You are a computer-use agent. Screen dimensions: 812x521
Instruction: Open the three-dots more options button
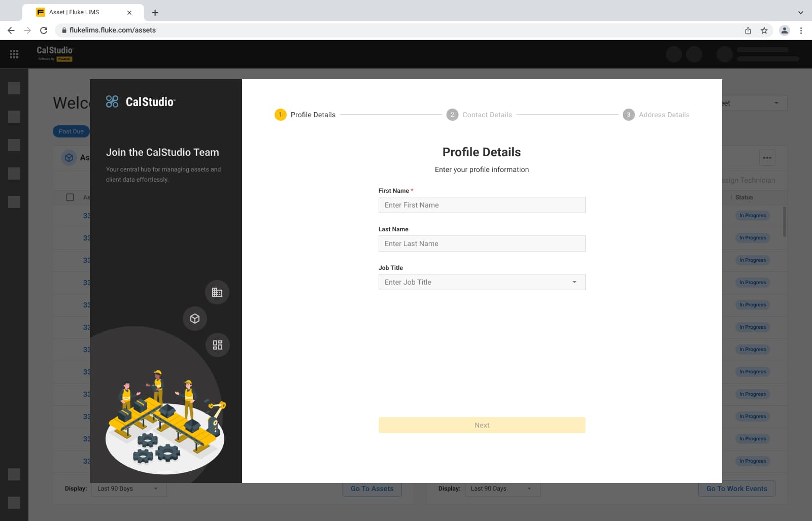click(767, 158)
